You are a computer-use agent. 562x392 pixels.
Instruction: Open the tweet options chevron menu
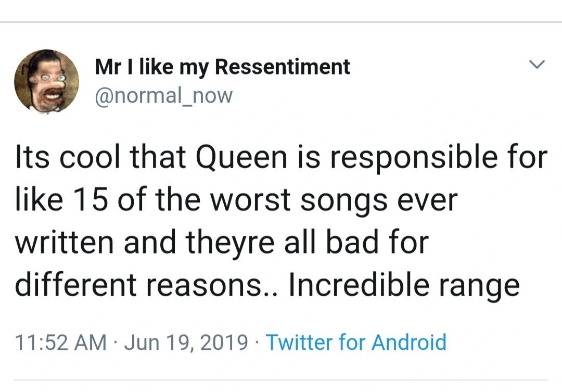[x=537, y=65]
